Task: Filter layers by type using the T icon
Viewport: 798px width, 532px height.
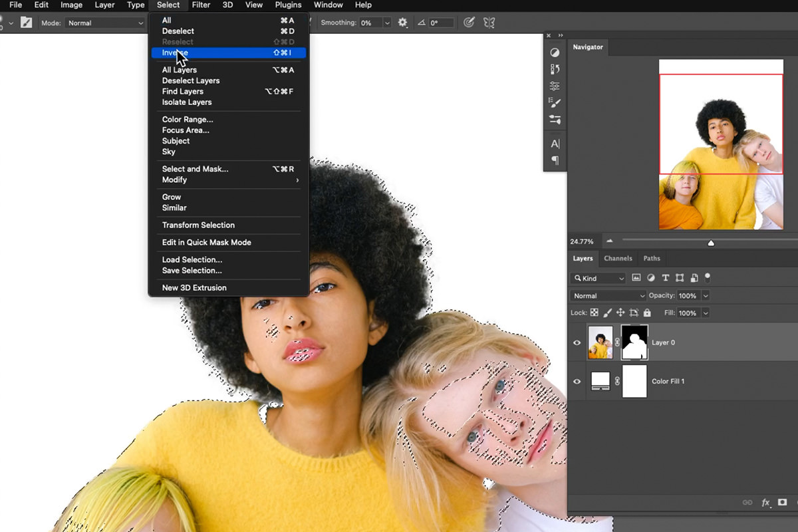Action: 665,277
